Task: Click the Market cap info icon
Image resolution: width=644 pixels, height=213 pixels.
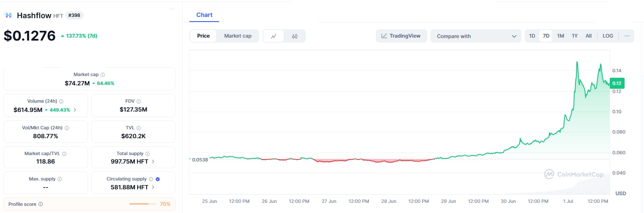Action: [x=103, y=74]
